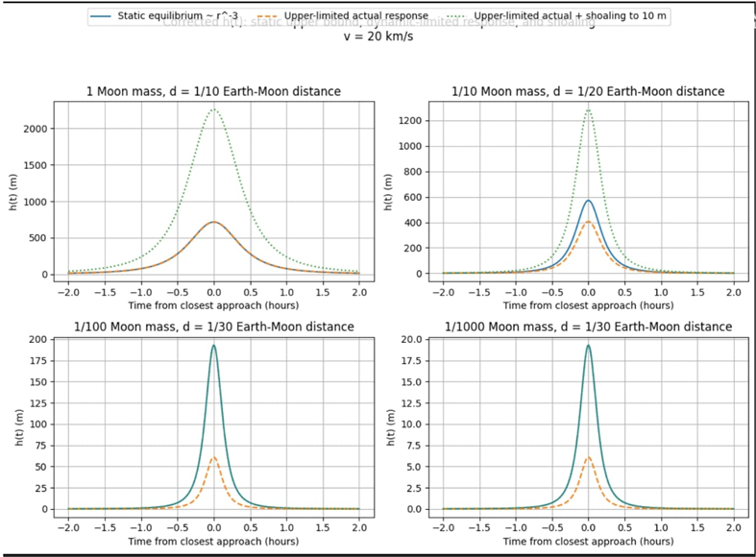This screenshot has width=756, height=557.
Task: Click the 1/10 Moon mass plot title
Action: tap(588, 91)
